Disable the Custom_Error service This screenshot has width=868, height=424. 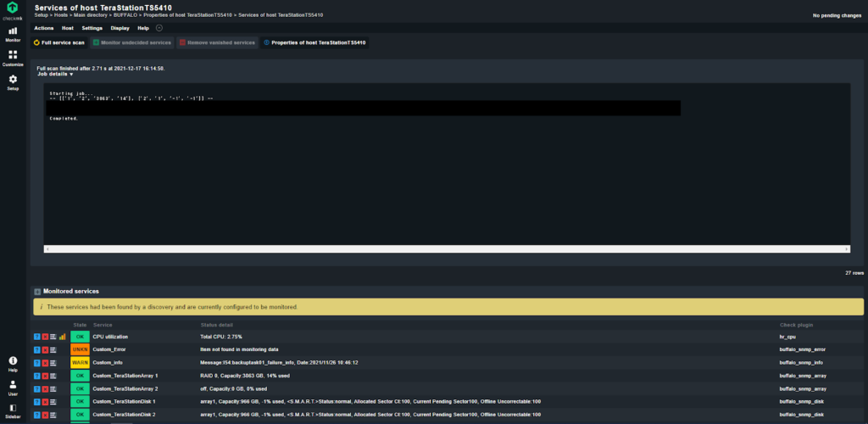coord(46,350)
